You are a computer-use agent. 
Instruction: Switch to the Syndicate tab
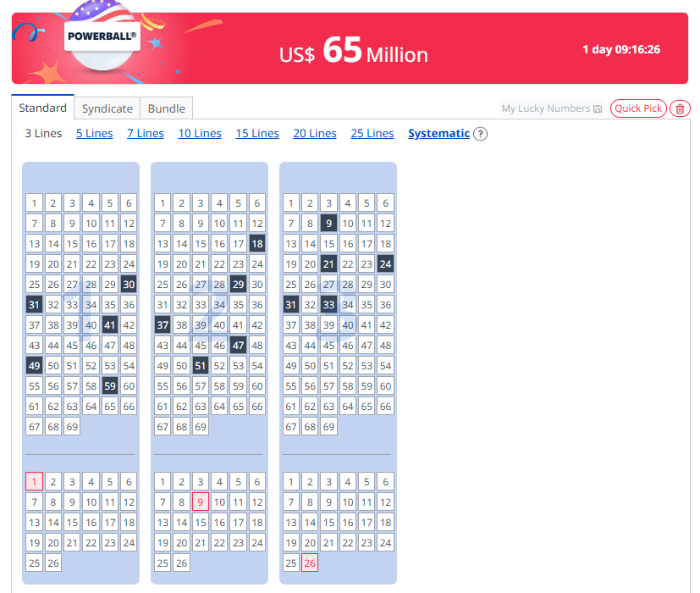click(107, 108)
